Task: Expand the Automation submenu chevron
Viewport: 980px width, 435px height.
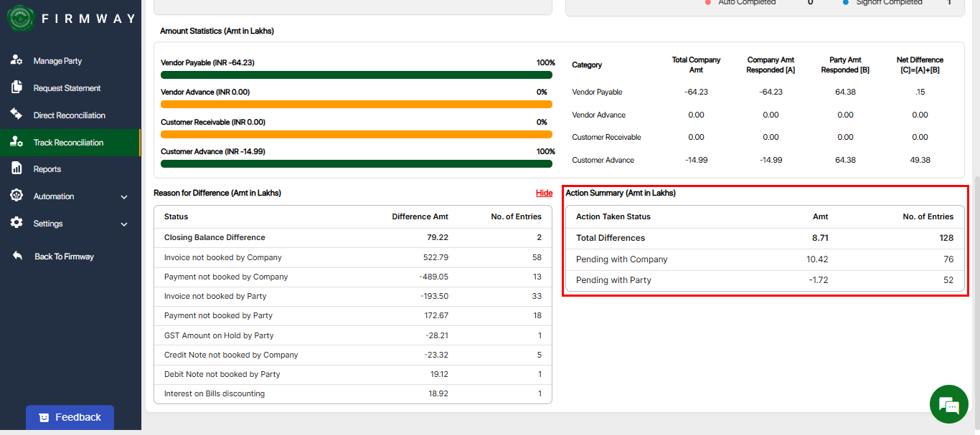Action: coord(124,197)
